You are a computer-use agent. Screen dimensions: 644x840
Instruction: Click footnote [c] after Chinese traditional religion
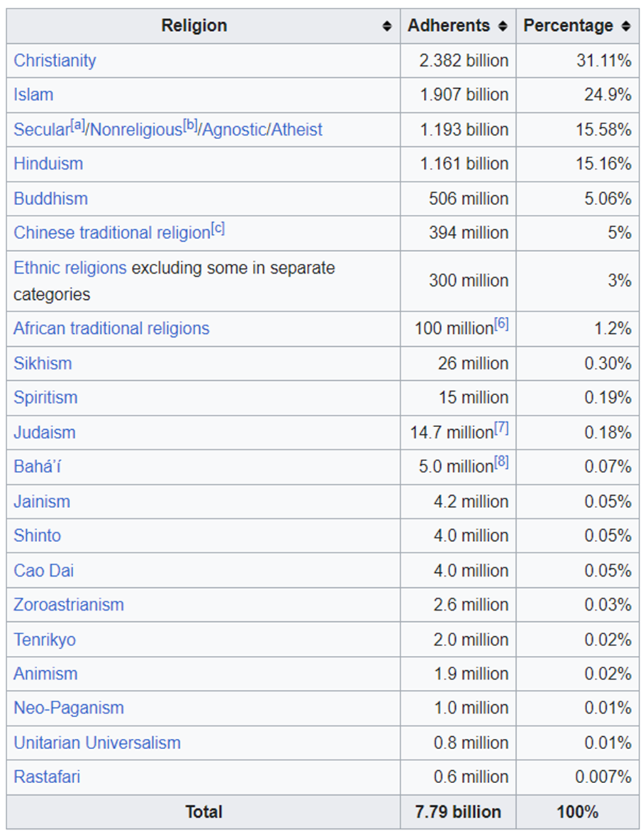[218, 229]
